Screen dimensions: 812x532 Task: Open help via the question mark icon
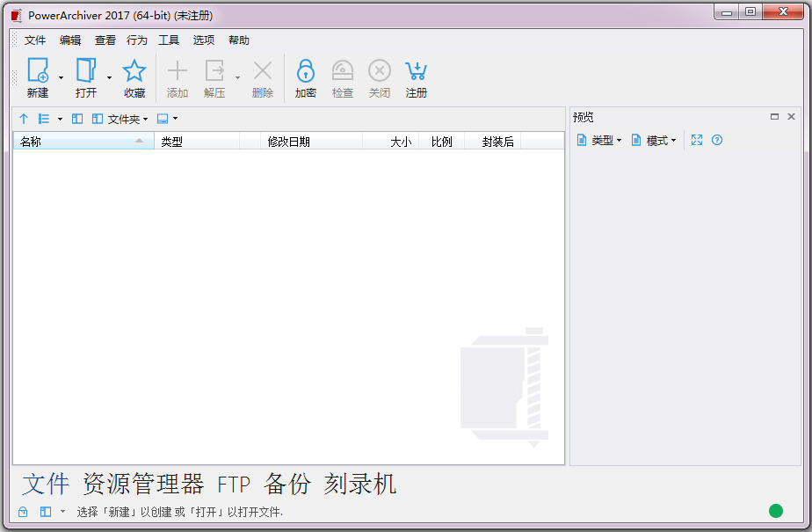717,139
